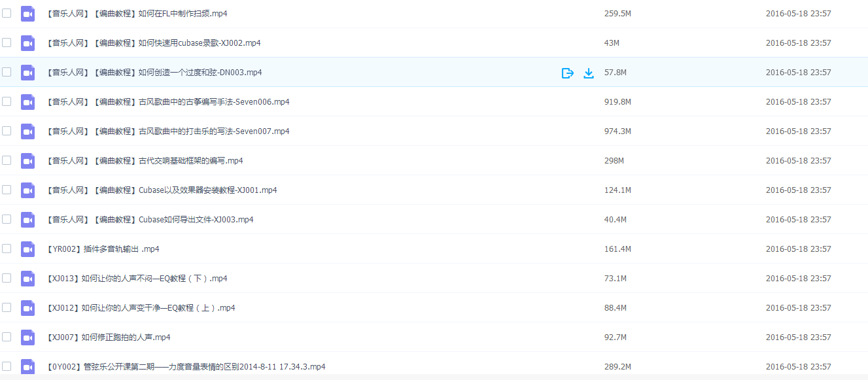868x380 pixels.
Task: Check the box beside Cubase以及效果器安装教程-XJ001.mp4
Action: click(x=7, y=190)
